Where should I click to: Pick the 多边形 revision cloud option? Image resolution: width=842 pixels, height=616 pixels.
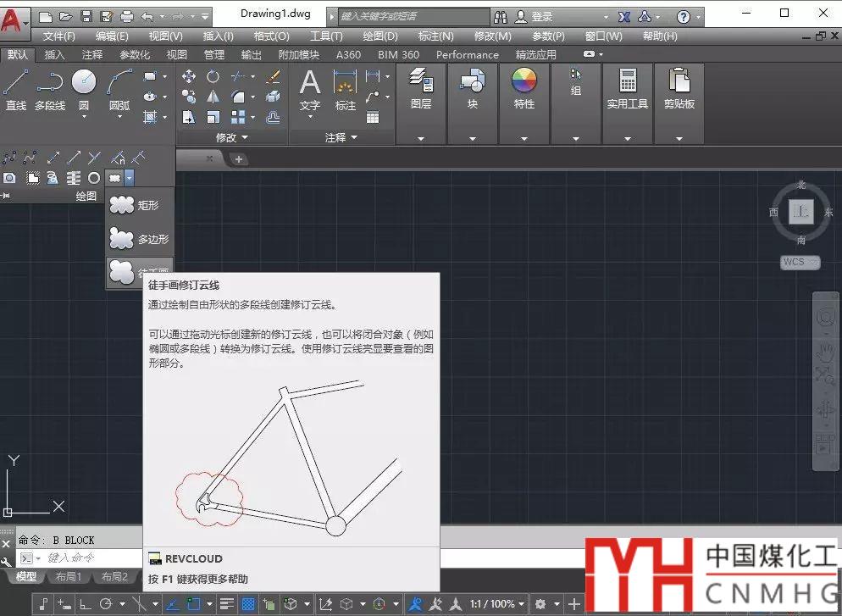coord(139,240)
